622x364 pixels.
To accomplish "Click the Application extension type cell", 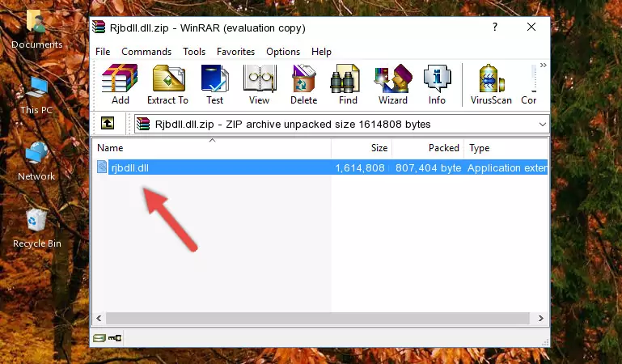I will (x=507, y=168).
